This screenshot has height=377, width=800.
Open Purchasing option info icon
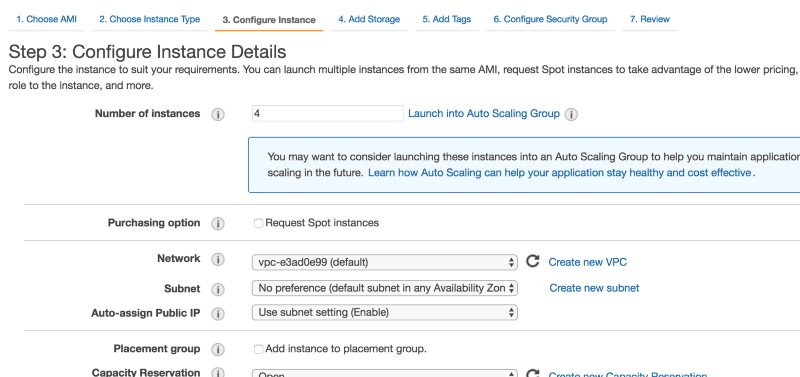point(218,223)
